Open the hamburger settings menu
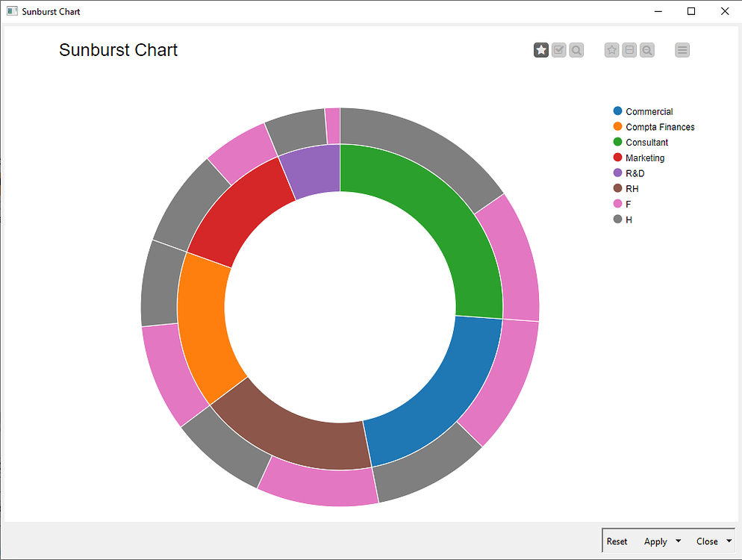The width and height of the screenshot is (742, 560). coord(682,50)
